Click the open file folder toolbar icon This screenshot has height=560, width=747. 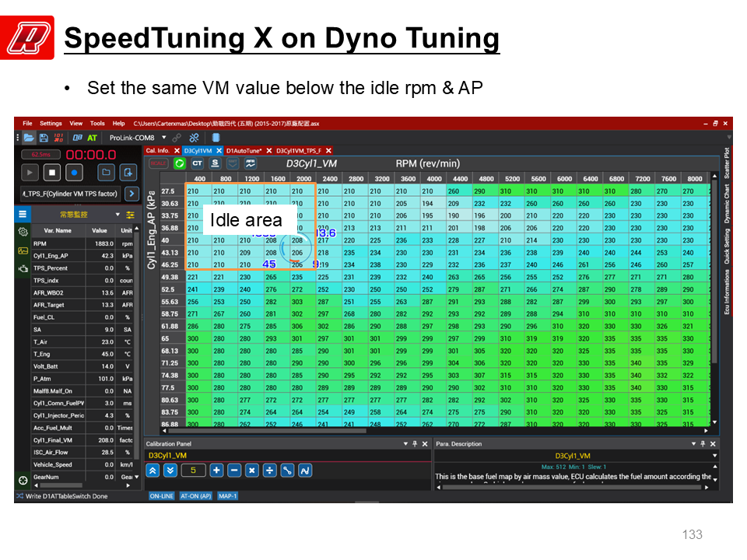click(29, 138)
